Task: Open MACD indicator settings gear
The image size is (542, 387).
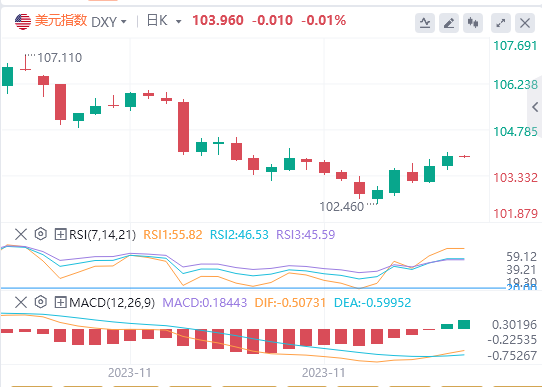Action: [x=41, y=302]
